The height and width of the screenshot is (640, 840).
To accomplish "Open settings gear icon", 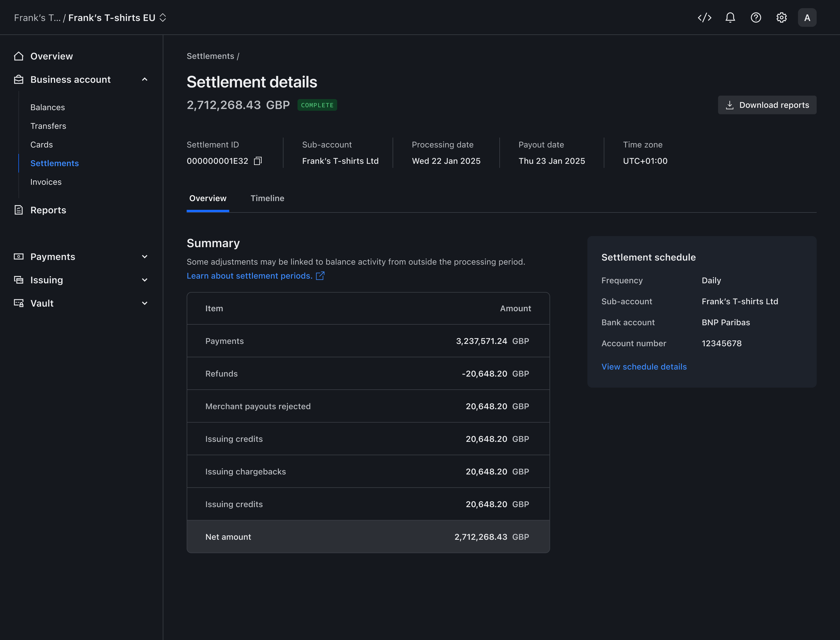I will click(x=781, y=17).
